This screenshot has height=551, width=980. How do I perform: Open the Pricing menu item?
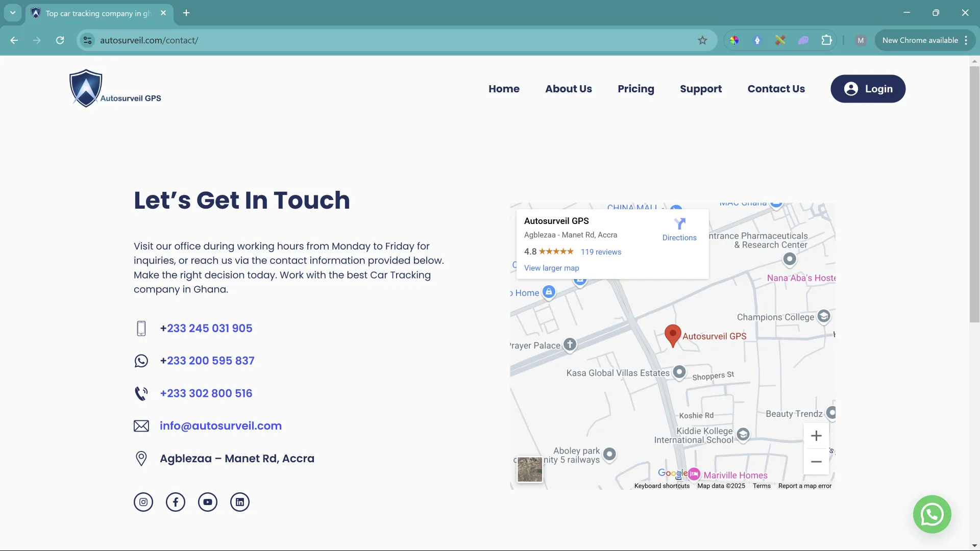tap(635, 89)
